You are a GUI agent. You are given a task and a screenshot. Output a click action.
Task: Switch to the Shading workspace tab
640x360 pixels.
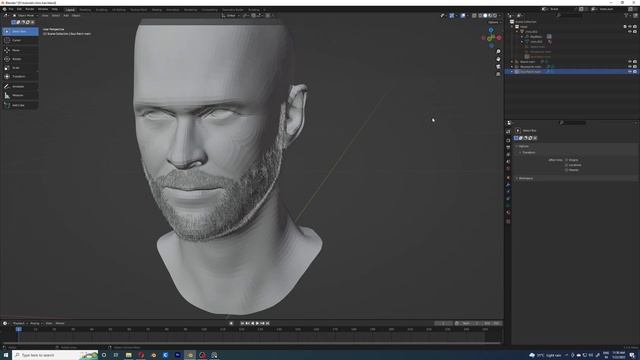[157, 9]
